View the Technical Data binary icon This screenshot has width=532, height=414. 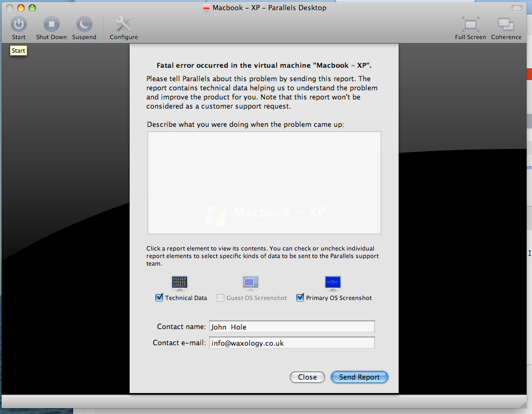coord(180,283)
